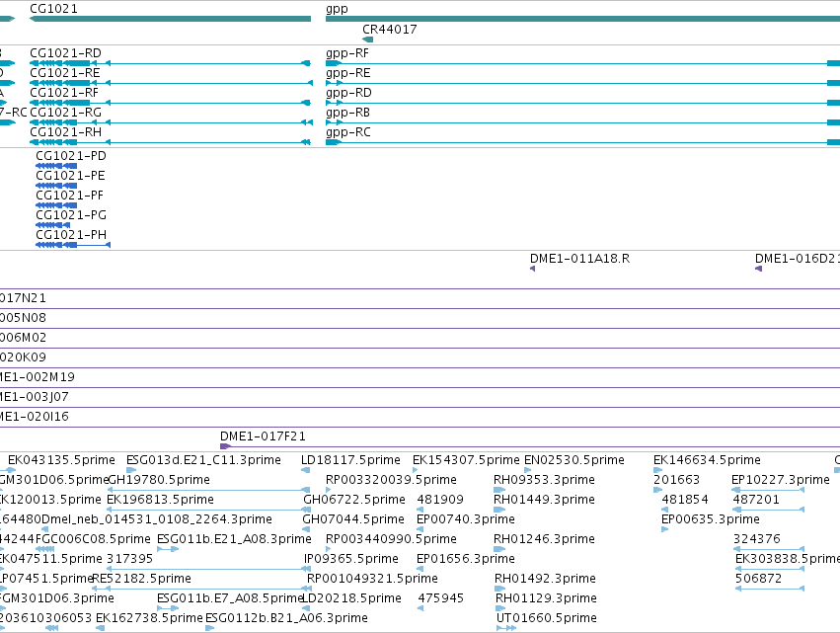
Task: Click protein CG1021-PD
Action: click(71, 156)
